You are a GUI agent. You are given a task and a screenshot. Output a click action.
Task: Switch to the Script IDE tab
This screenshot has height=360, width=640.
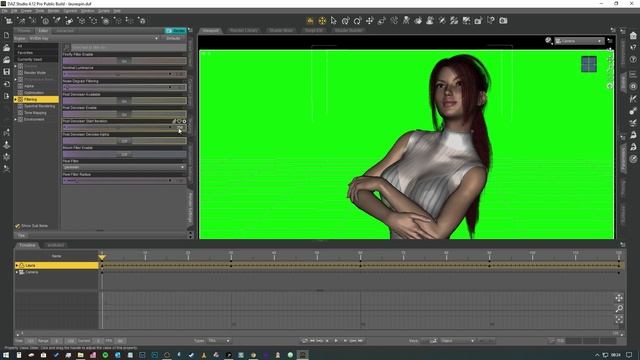click(x=313, y=31)
